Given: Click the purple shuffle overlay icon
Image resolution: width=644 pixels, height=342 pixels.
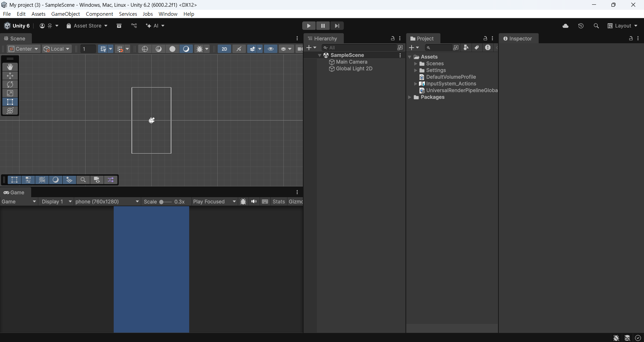Looking at the screenshot, I should click(x=111, y=180).
